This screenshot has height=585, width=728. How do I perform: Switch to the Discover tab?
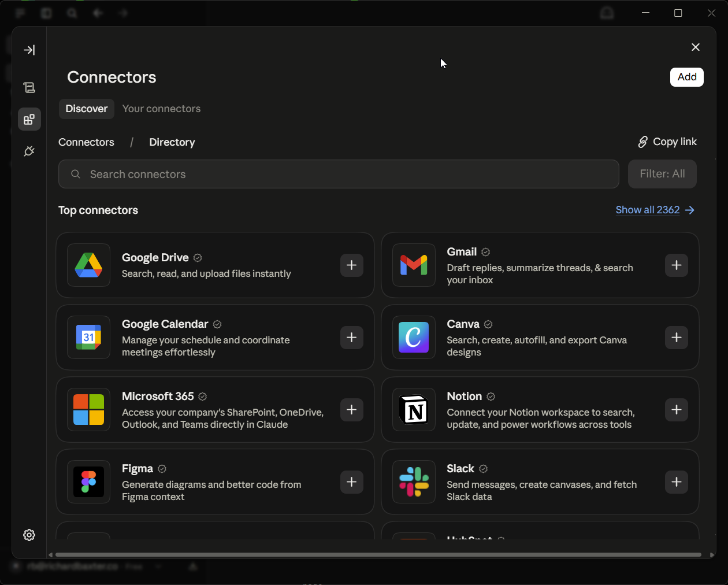(x=87, y=109)
